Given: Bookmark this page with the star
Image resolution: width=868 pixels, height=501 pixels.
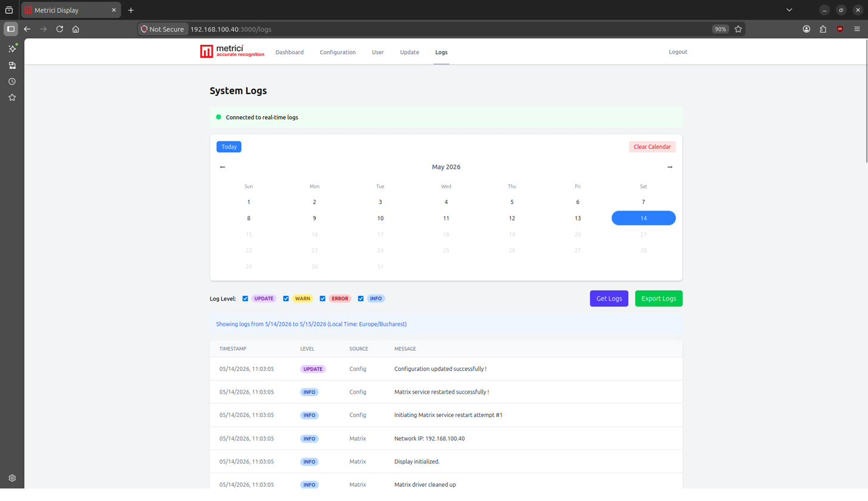Looking at the screenshot, I should (x=738, y=29).
